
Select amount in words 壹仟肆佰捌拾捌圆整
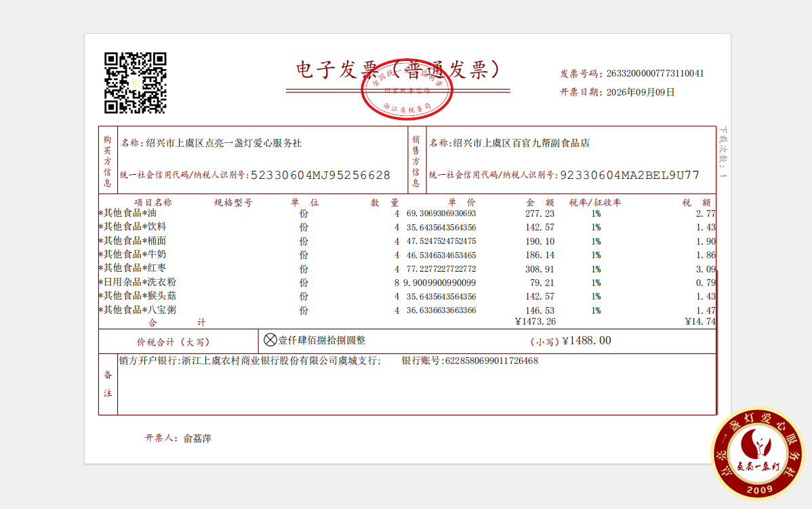pyautogui.click(x=322, y=340)
